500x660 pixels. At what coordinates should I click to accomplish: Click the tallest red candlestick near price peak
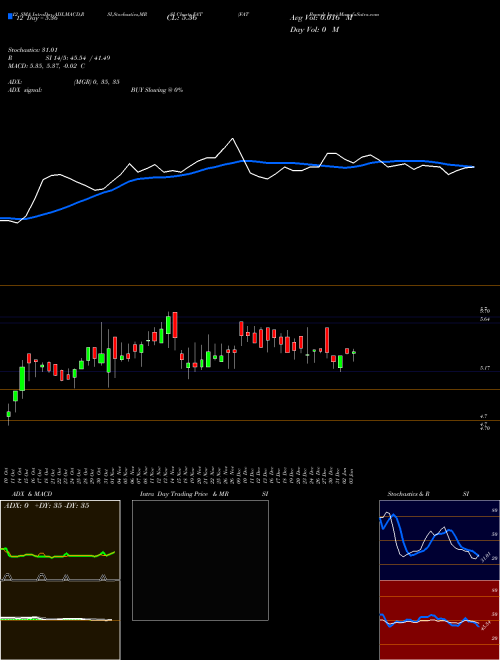pyautogui.click(x=175, y=325)
